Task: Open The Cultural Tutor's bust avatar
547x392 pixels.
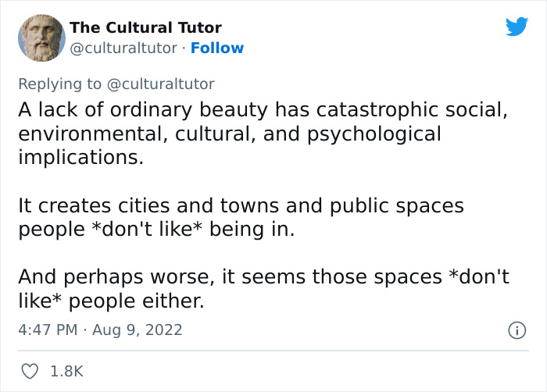Action: click(41, 37)
